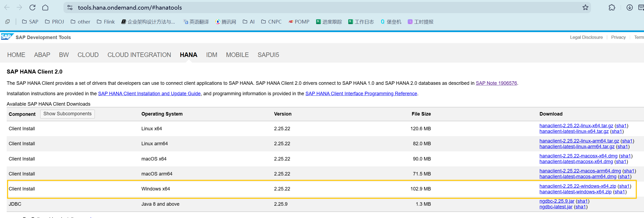Open SAP Note 1906576 link

click(x=496, y=83)
